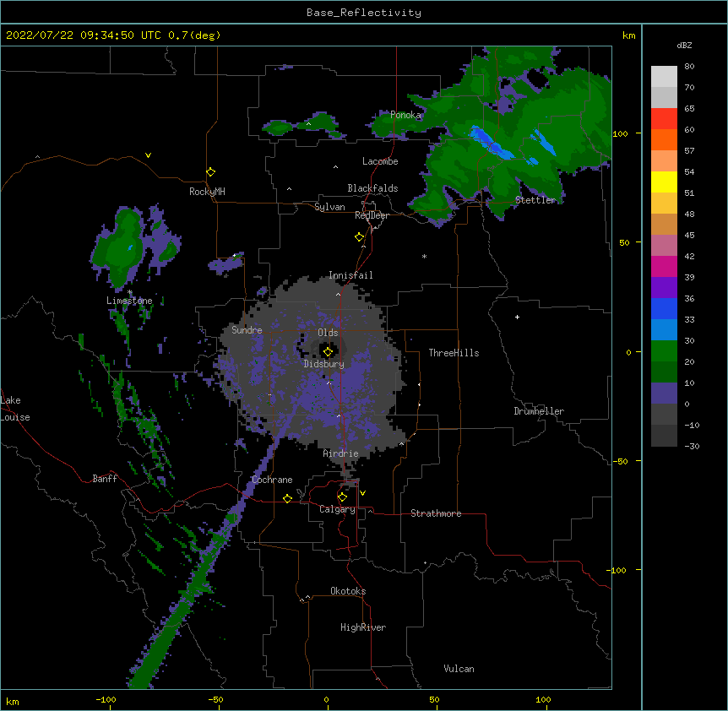Click the 10 dBZ purple color swatch
This screenshot has width=728, height=711.
coord(664,393)
